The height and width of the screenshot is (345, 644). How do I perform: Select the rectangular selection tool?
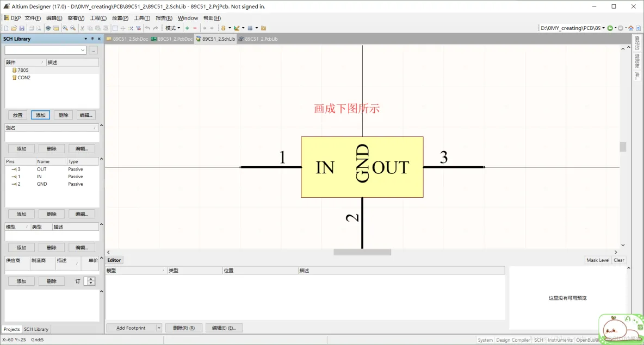[x=115, y=28]
